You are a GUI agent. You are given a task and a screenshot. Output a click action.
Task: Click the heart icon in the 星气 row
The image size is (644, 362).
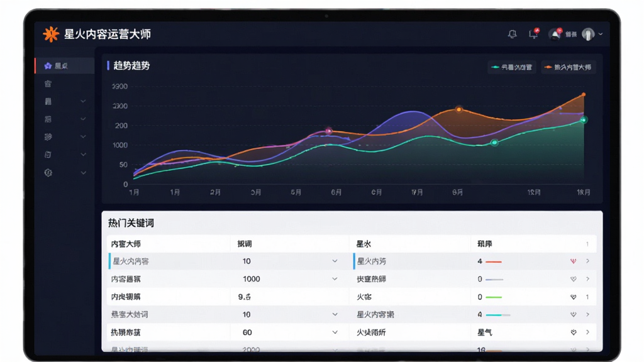click(574, 332)
